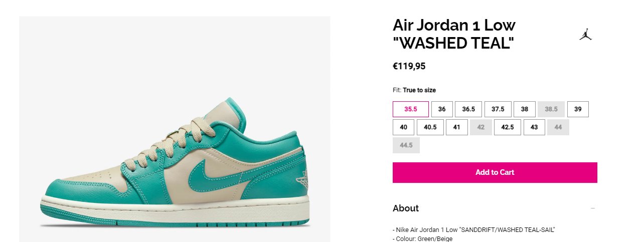Viewport: 644px width, 242px height.
Task: Select size 42.5
Action: pos(508,127)
